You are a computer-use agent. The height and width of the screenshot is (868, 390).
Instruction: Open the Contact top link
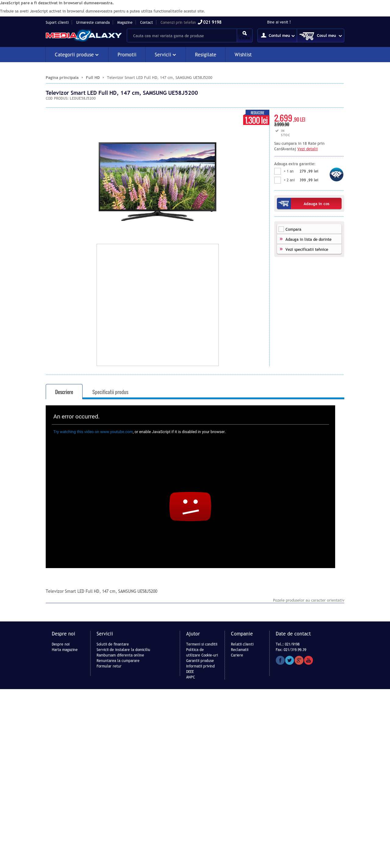[x=147, y=23]
